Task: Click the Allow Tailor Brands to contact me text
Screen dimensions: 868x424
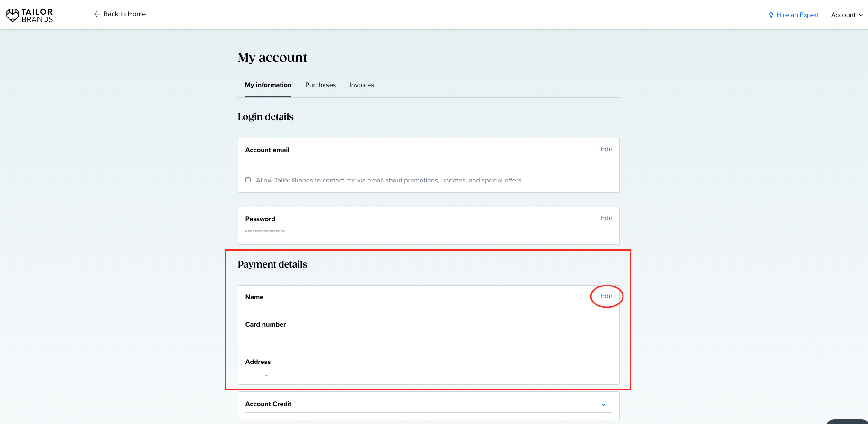Action: tap(389, 181)
